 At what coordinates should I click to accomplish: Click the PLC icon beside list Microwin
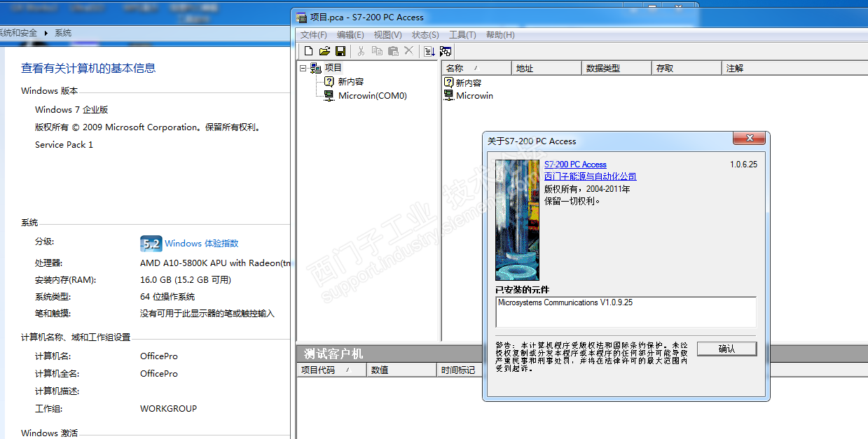click(449, 95)
